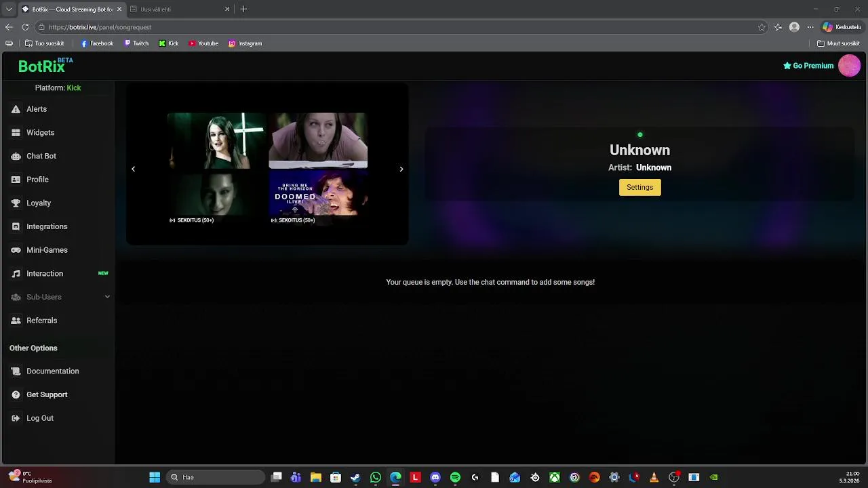The width and height of the screenshot is (868, 488).
Task: Open the Documentation link
Action: pos(58,371)
